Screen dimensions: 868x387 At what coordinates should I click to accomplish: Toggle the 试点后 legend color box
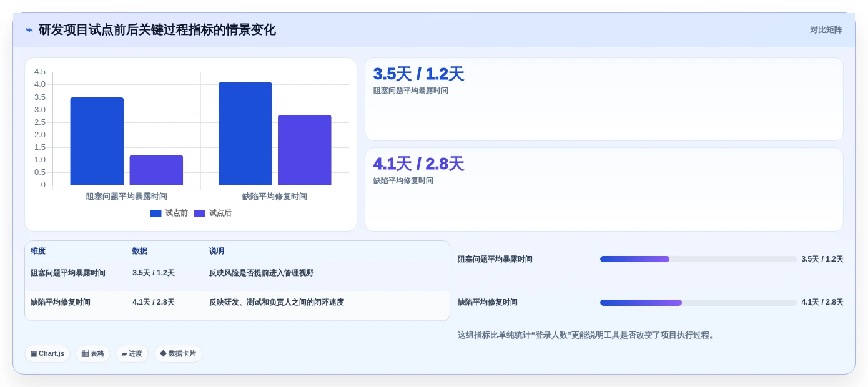point(199,213)
